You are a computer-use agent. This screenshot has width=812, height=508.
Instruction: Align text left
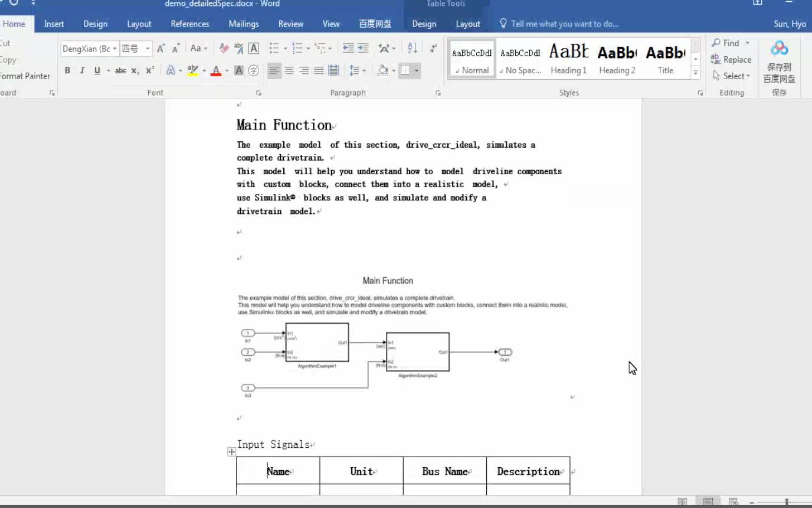click(x=274, y=70)
